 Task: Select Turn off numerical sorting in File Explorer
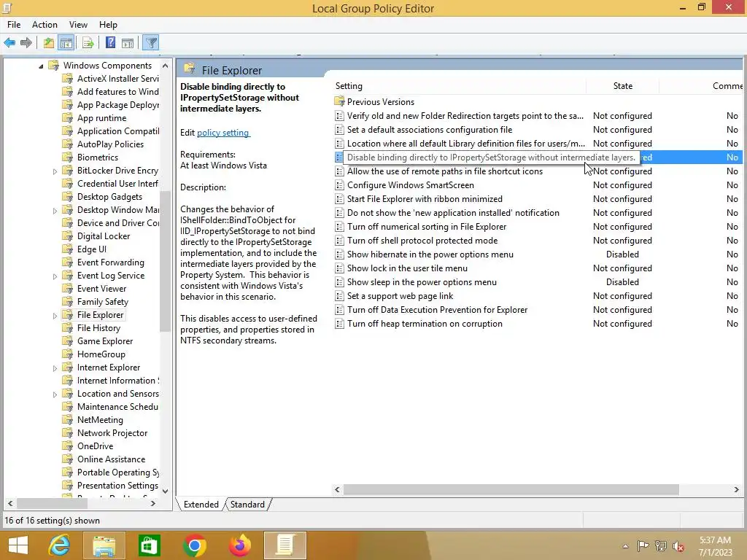[x=426, y=227]
